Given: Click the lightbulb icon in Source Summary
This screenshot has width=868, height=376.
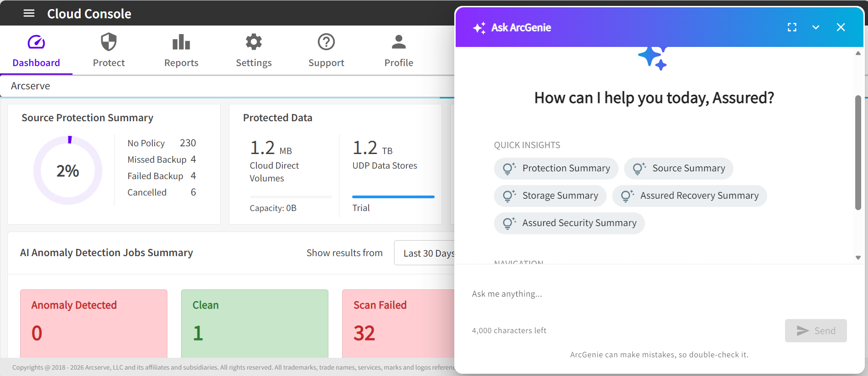Looking at the screenshot, I should pyautogui.click(x=639, y=169).
